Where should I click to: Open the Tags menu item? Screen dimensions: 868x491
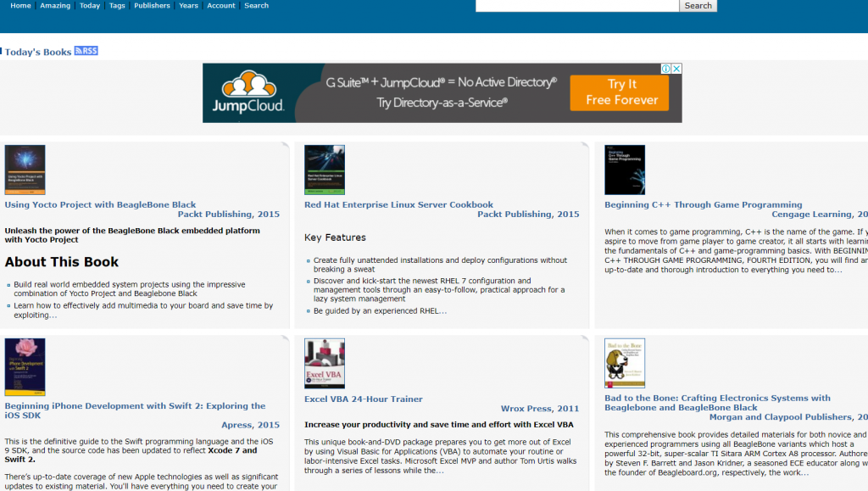click(x=117, y=6)
